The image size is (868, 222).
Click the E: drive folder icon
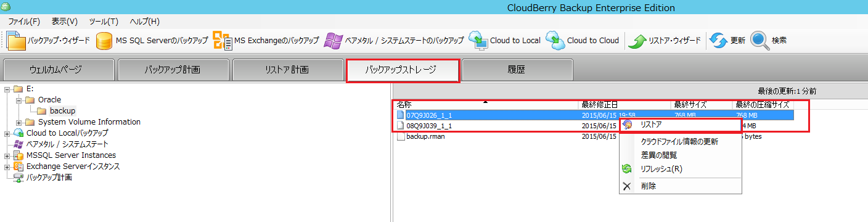point(18,89)
